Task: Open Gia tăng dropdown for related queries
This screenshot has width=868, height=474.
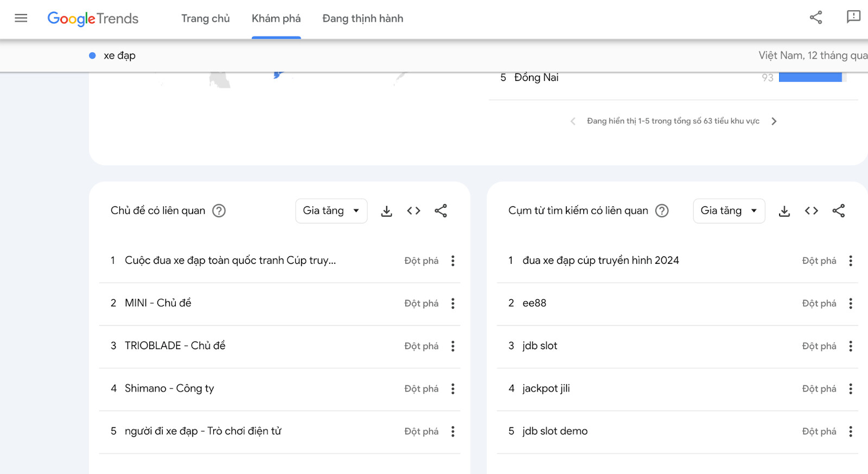Action: pos(729,211)
